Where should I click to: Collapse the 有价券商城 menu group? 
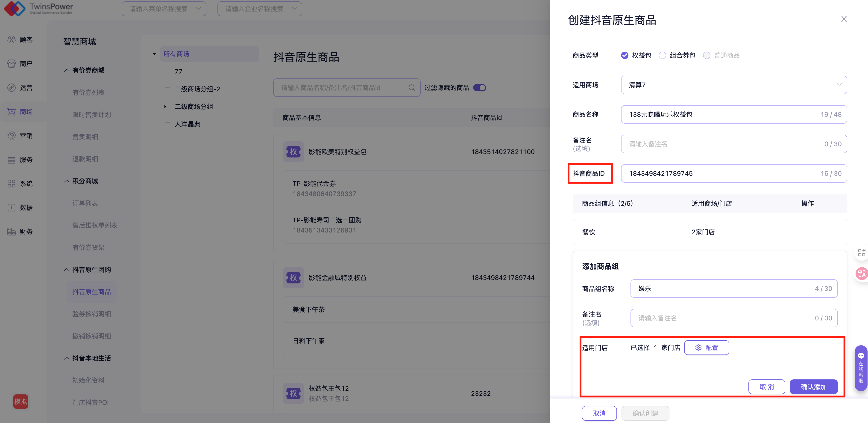pos(67,71)
